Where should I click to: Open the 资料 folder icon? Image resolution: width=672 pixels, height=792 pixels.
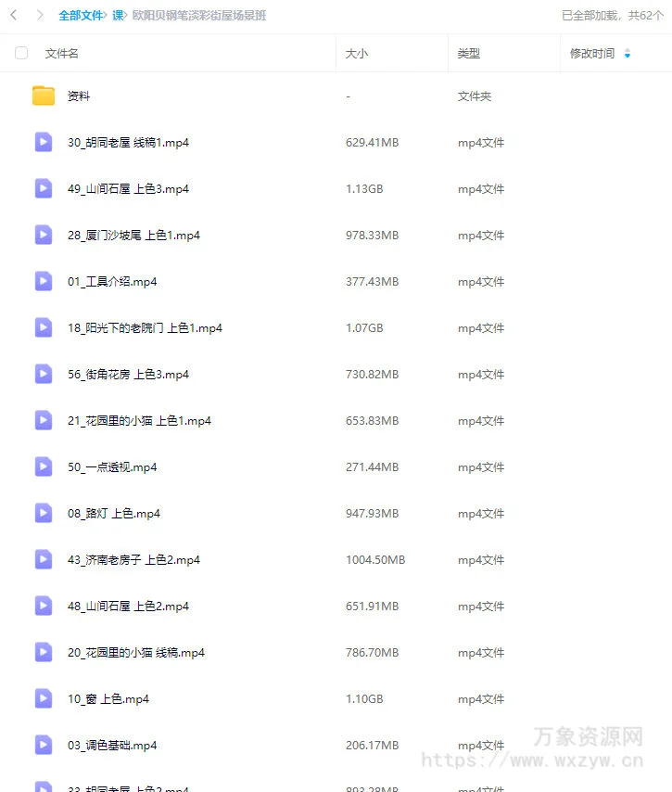(44, 96)
